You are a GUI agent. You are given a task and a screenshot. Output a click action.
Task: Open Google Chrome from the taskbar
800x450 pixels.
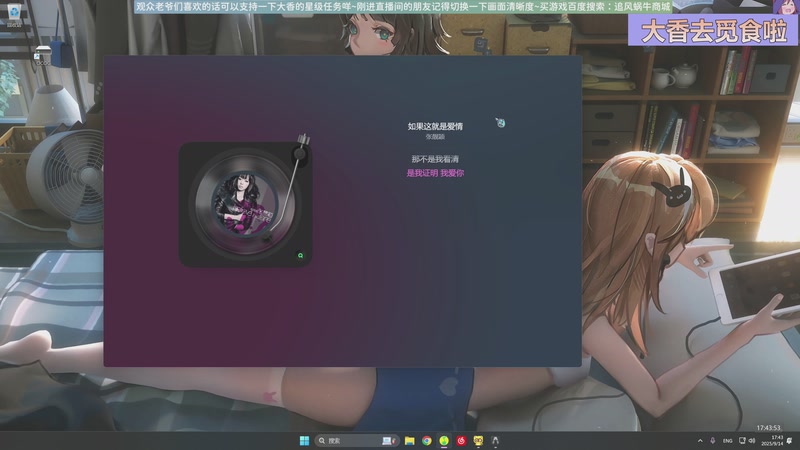[427, 441]
